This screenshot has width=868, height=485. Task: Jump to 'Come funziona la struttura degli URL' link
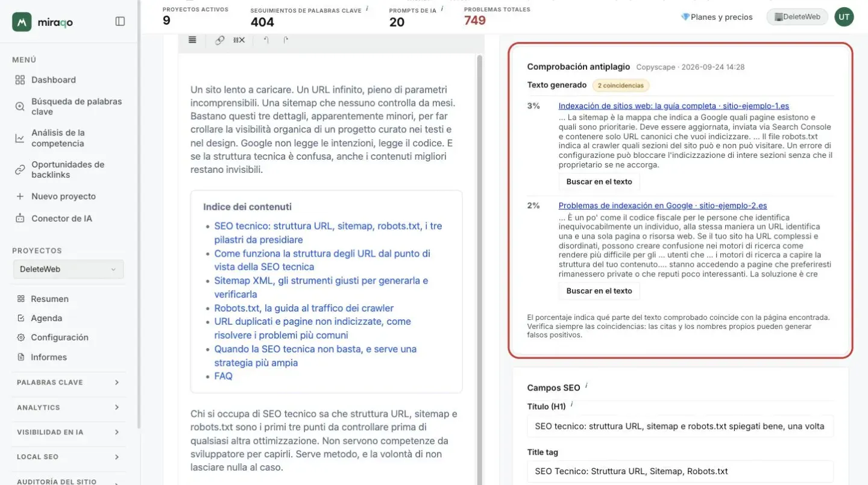coord(322,260)
